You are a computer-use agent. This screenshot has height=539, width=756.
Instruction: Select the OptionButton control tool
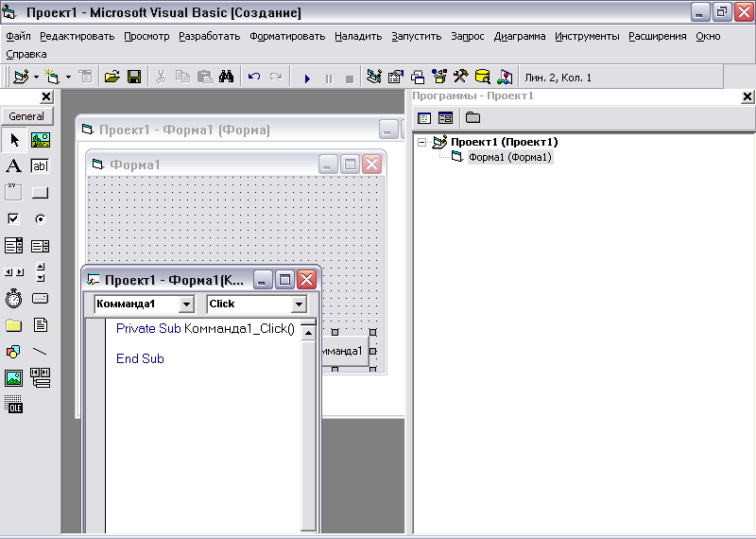point(40,219)
